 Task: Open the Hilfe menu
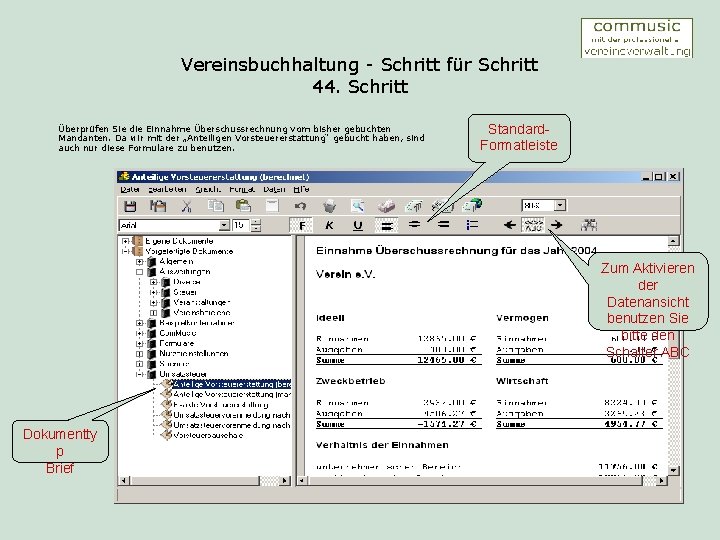(x=301, y=189)
